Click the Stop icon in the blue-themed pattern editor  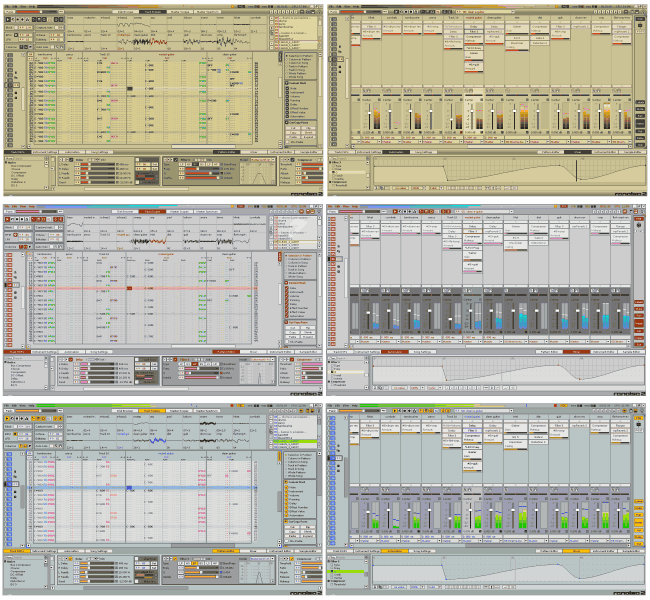19,418
